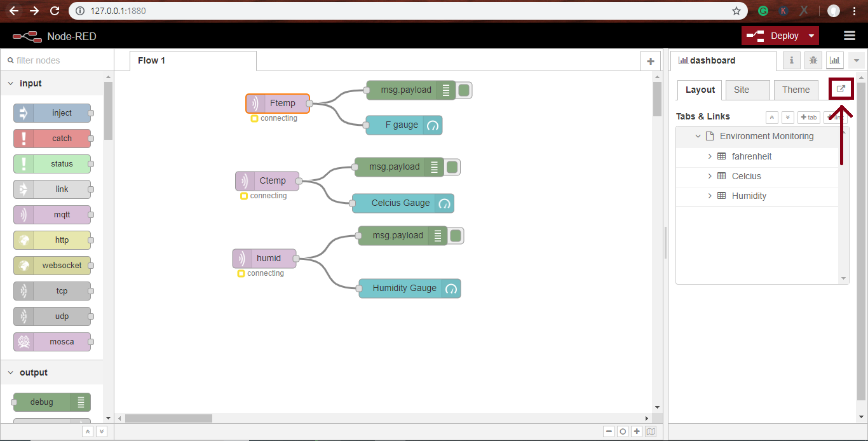
Task: Select the Ftemp mqtt node on canvas
Action: pyautogui.click(x=278, y=103)
